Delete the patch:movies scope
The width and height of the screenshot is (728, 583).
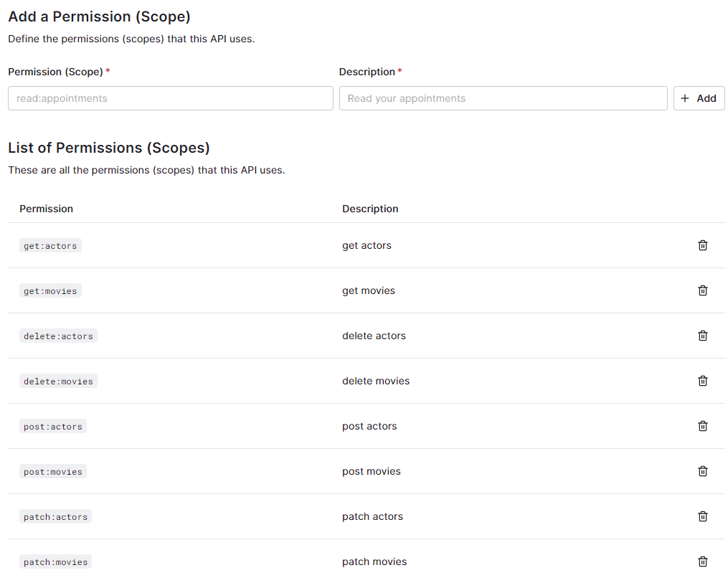pyautogui.click(x=703, y=561)
